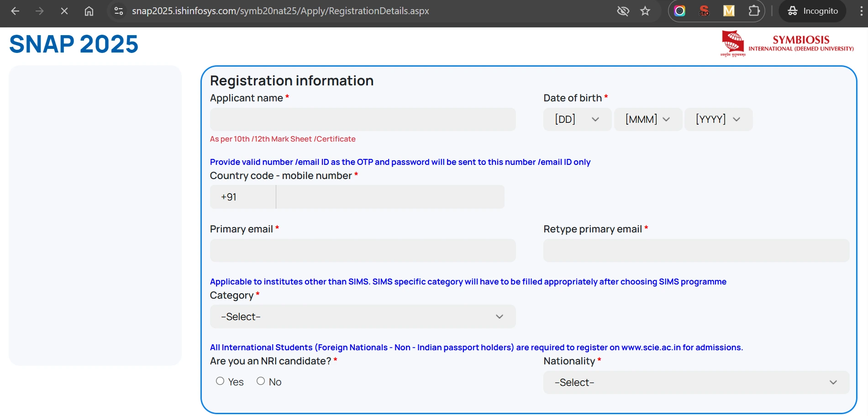Expand the Nationality select dropdown
This screenshot has width=868, height=416.
[696, 382]
